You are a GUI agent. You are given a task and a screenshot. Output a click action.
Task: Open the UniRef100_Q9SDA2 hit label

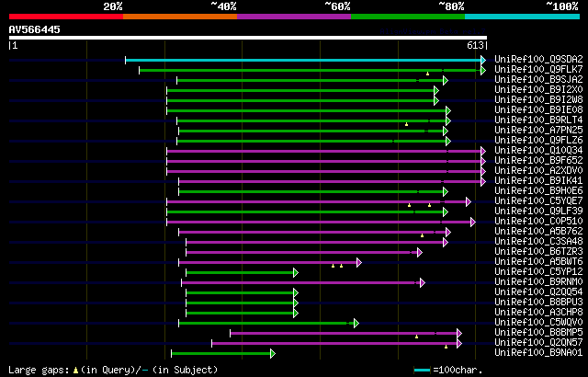pyautogui.click(x=539, y=59)
